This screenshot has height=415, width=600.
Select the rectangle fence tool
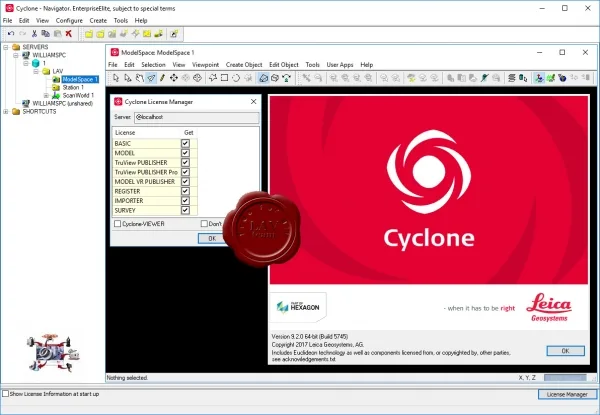[x=225, y=78]
